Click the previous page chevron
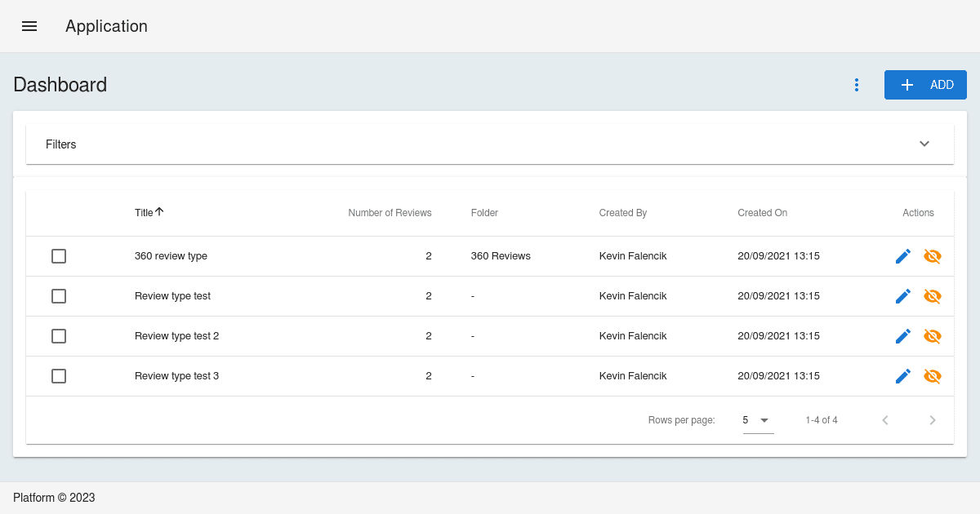The image size is (980, 514). [884, 419]
